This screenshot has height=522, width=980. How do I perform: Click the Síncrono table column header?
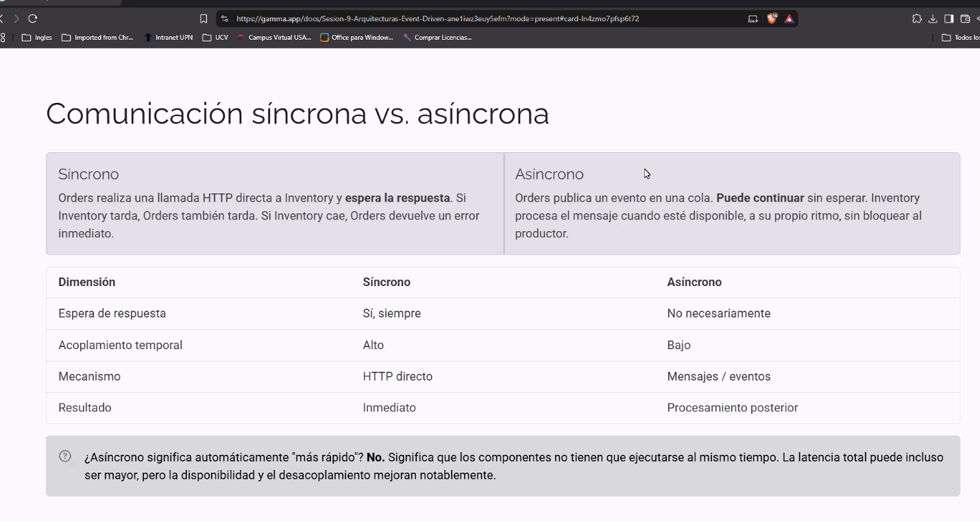(x=387, y=282)
